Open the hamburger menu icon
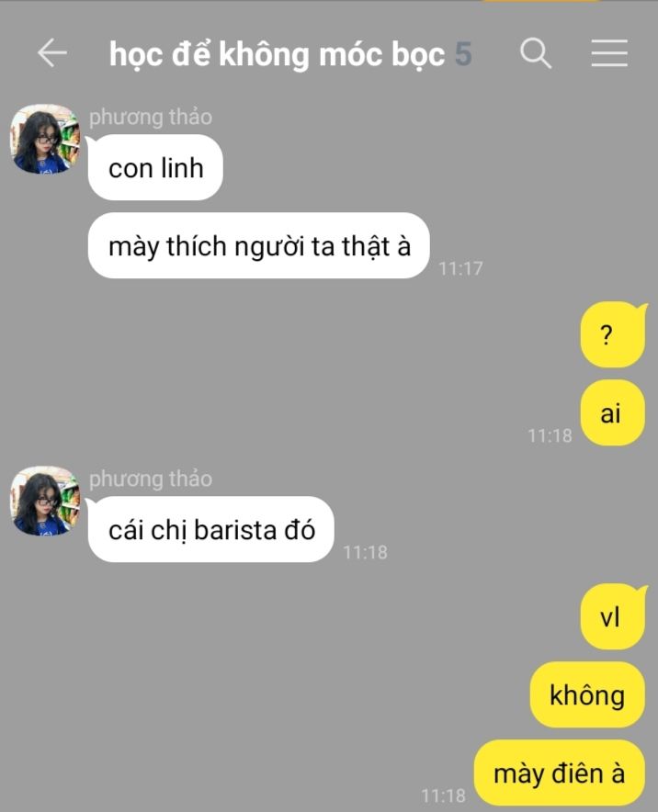658x812 pixels. (x=609, y=53)
